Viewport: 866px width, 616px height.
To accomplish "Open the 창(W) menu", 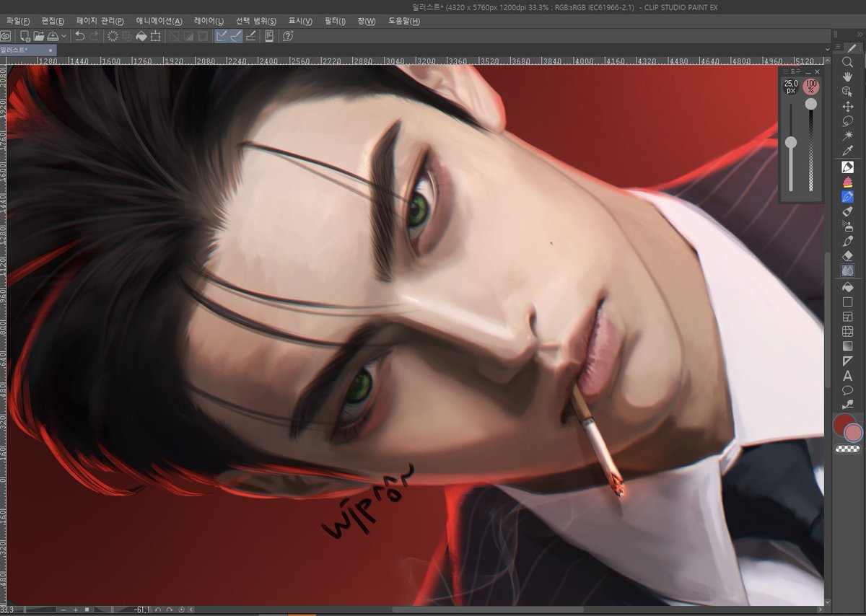I will coord(366,22).
